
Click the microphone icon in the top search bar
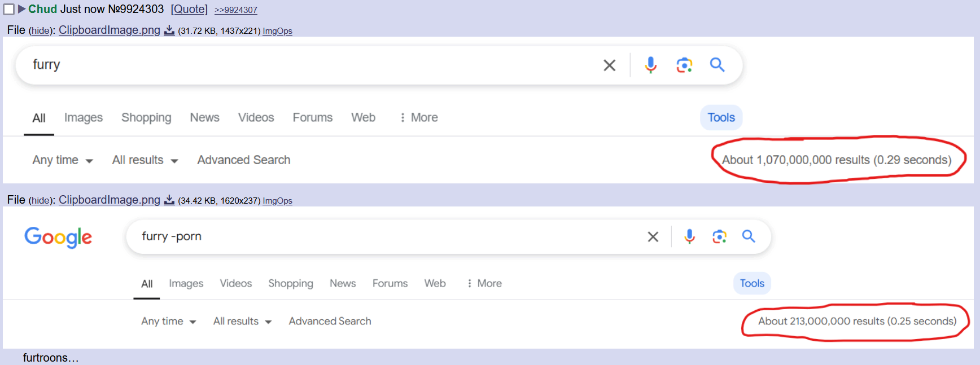click(x=650, y=65)
